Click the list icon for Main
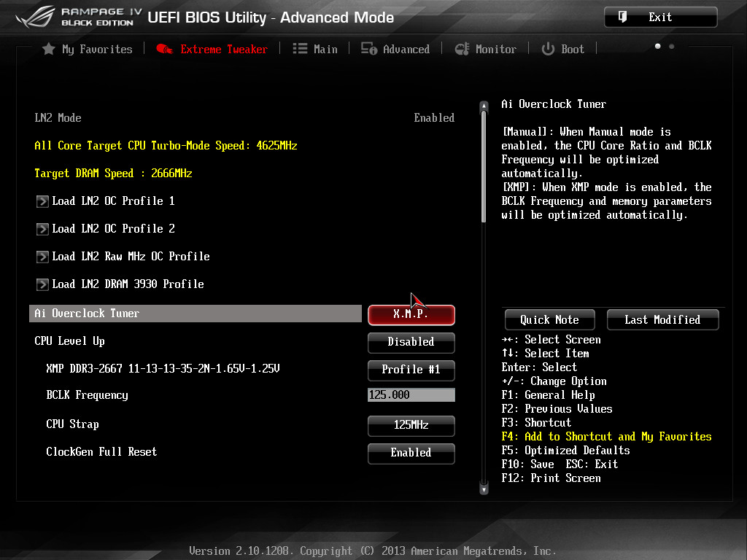The height and width of the screenshot is (560, 747). (300, 49)
